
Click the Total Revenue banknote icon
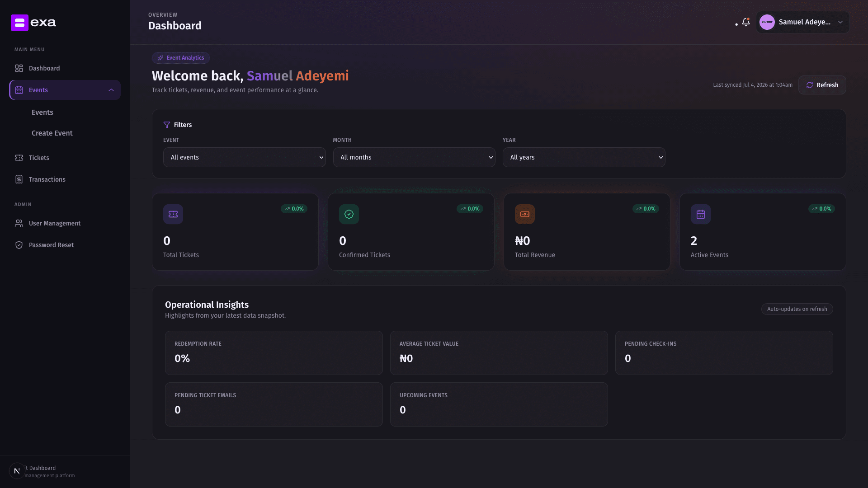point(525,214)
